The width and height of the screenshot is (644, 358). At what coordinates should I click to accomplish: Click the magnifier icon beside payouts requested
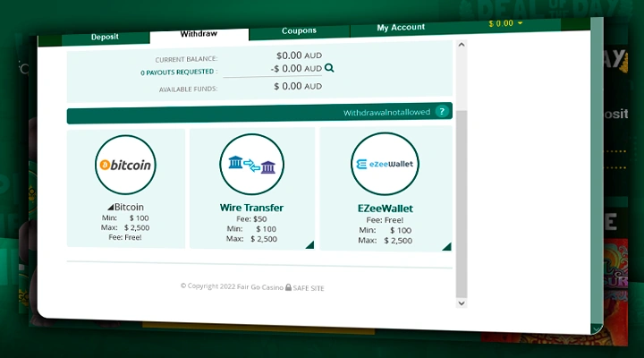tap(329, 68)
